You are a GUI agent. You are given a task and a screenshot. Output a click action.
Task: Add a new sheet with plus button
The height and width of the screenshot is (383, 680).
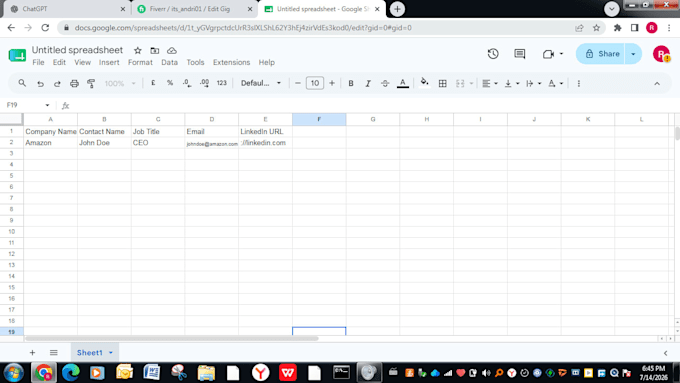point(32,353)
